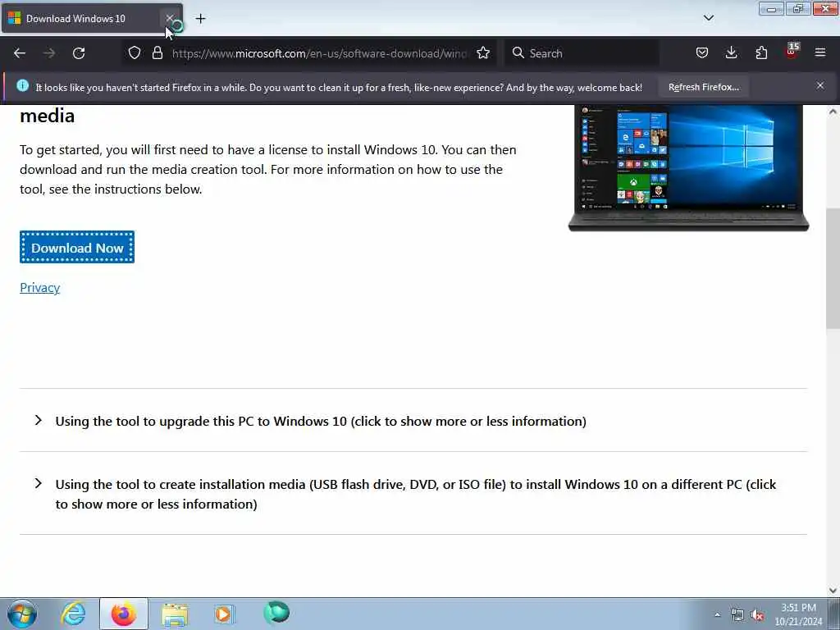Bookmark this page with the star

[x=483, y=53]
